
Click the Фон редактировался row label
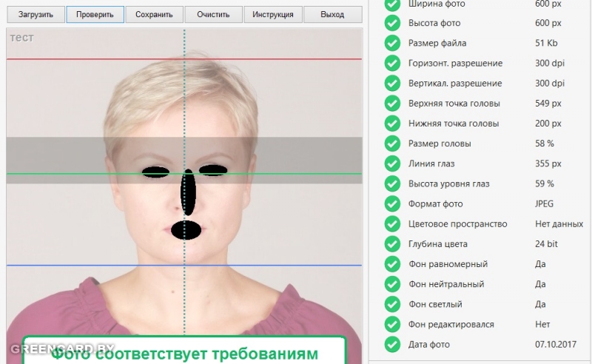point(451,324)
